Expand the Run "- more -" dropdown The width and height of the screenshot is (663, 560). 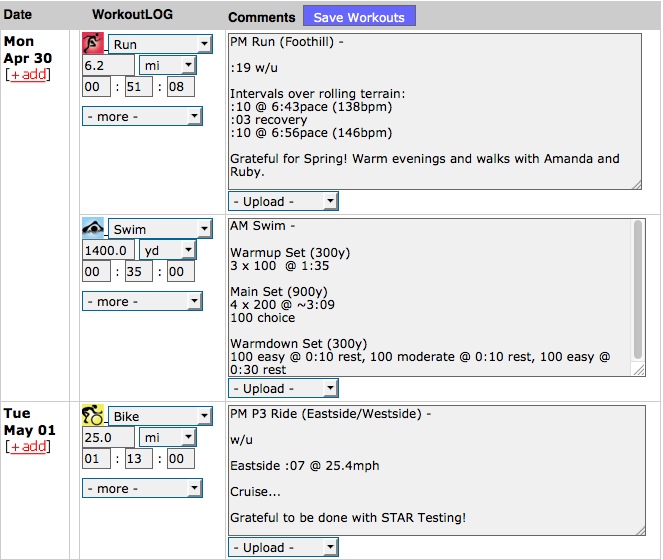pos(142,116)
